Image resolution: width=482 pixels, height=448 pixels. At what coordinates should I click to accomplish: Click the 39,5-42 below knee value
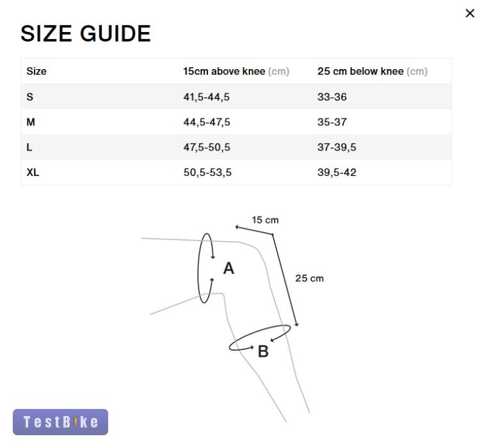pyautogui.click(x=337, y=173)
